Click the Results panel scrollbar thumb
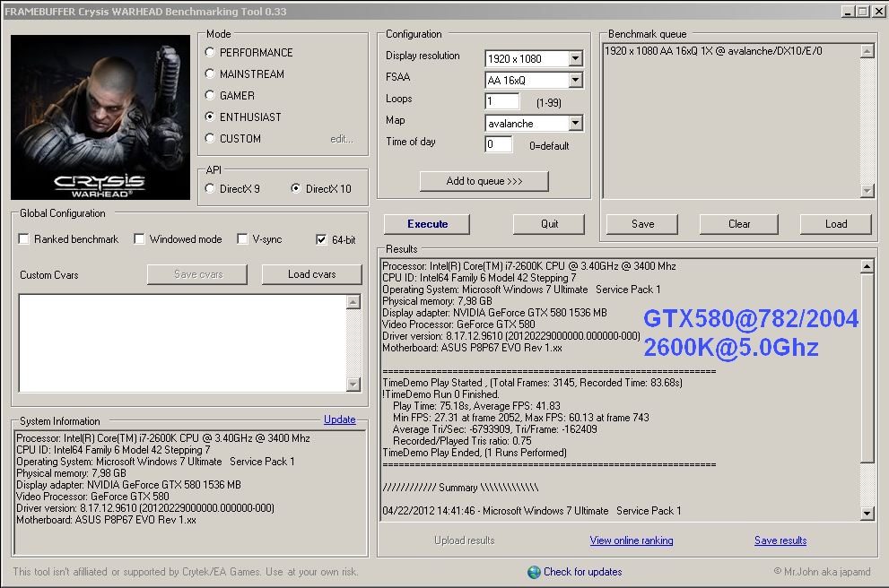Screen dimensions: 889x588 pyautogui.click(x=867, y=368)
